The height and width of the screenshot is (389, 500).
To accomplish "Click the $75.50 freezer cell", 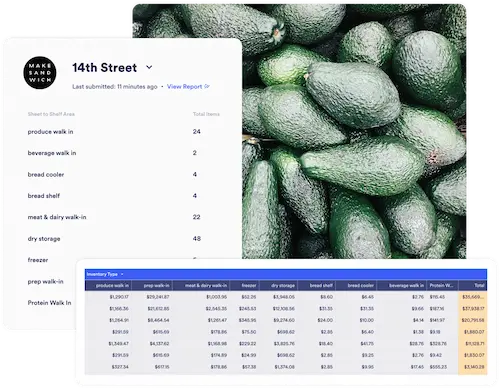I will (249, 332).
